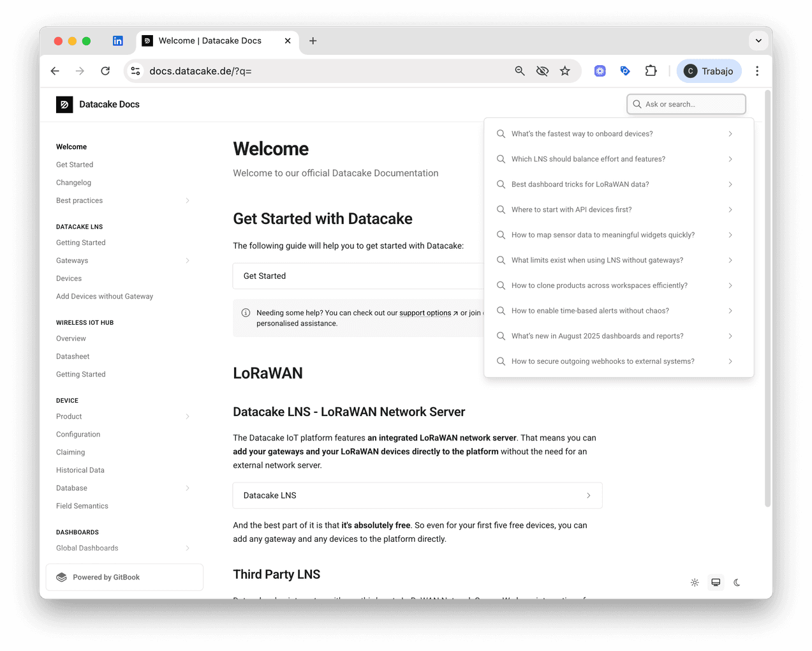Open Changelog in the sidebar
The image size is (812, 651).
coord(73,183)
